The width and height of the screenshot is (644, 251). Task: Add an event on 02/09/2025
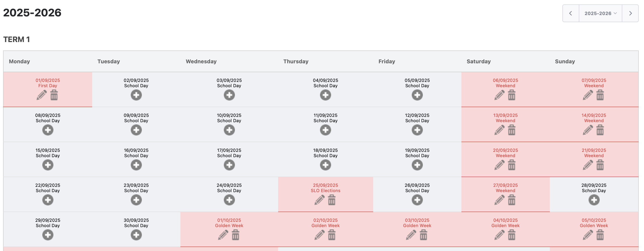tap(136, 95)
